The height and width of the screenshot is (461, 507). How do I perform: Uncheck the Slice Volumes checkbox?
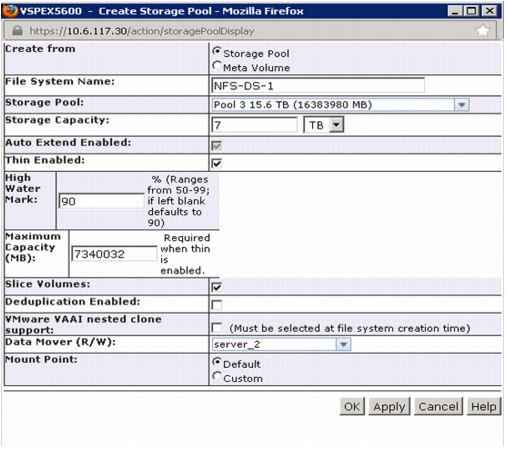217,287
